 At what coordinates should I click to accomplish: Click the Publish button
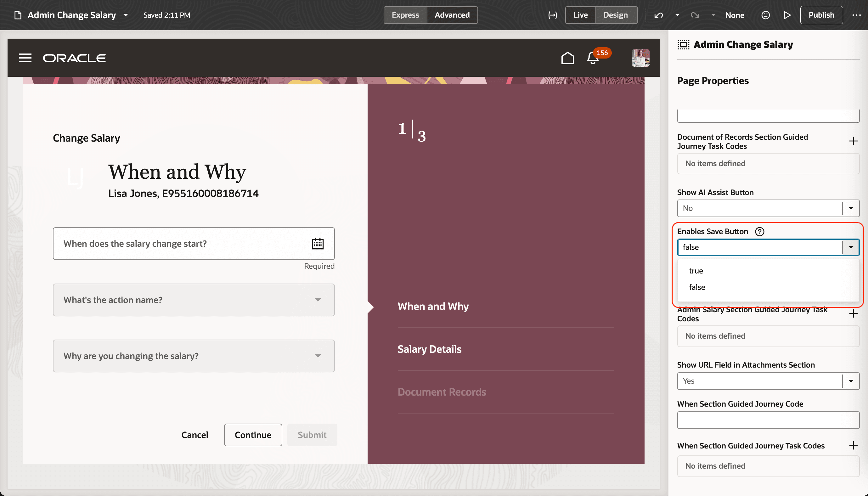click(821, 15)
